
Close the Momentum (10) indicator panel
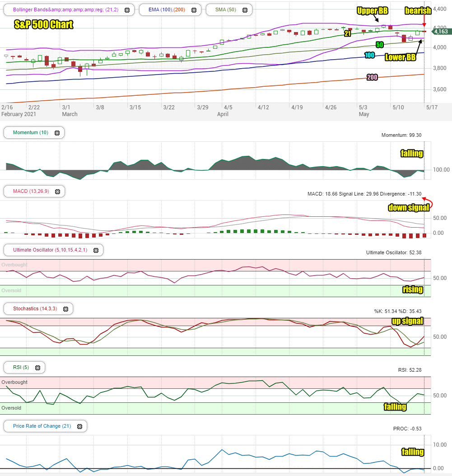pos(57,133)
